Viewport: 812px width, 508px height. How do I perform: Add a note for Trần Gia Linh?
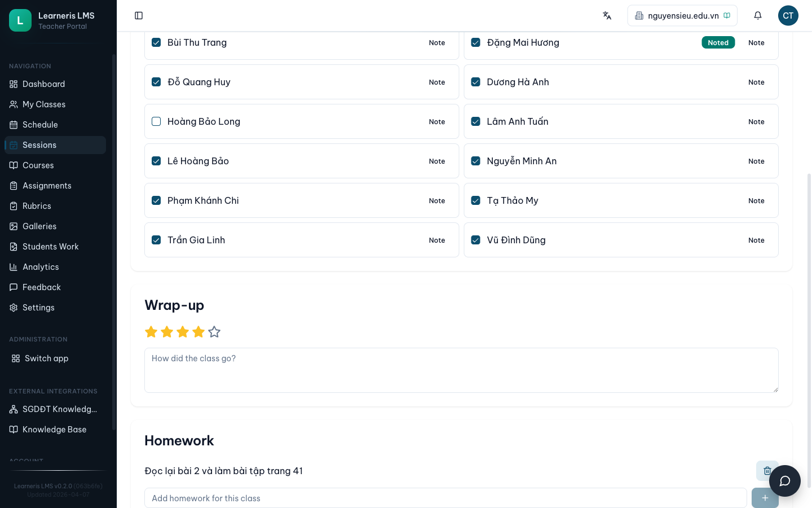[437, 240]
